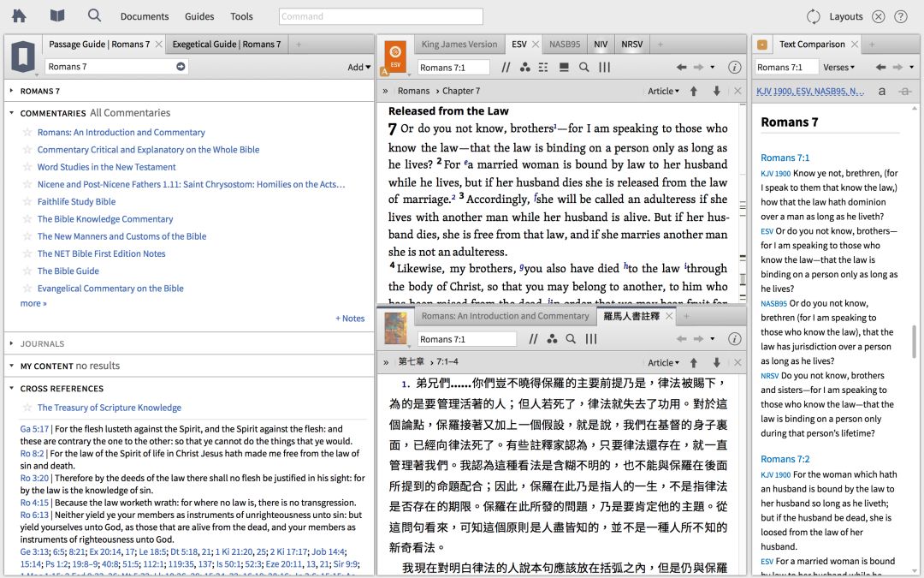This screenshot has width=924, height=578.
Task: Open the Guides menu
Action: [199, 16]
